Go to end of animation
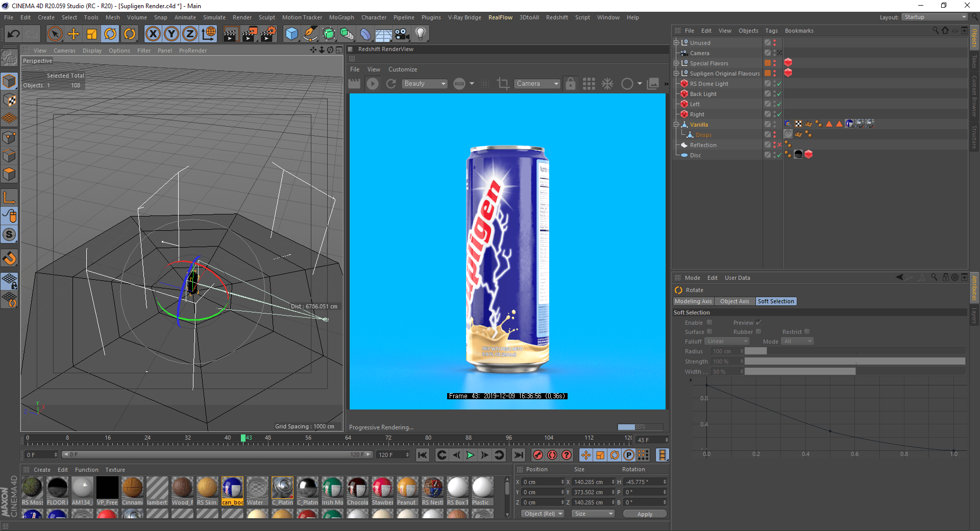The width and height of the screenshot is (980, 531). tap(519, 455)
